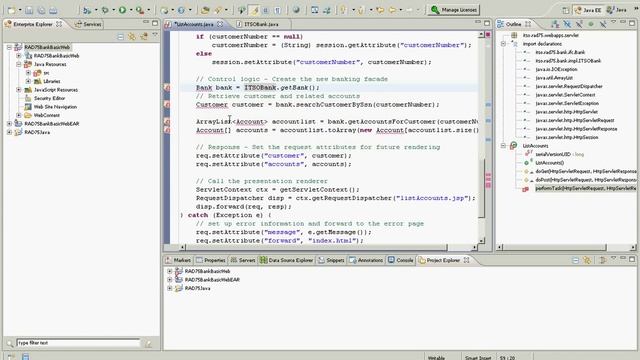The height and width of the screenshot is (360, 640).
Task: Toggle Hide Static Members in Outline toolbar
Action: [579, 24]
